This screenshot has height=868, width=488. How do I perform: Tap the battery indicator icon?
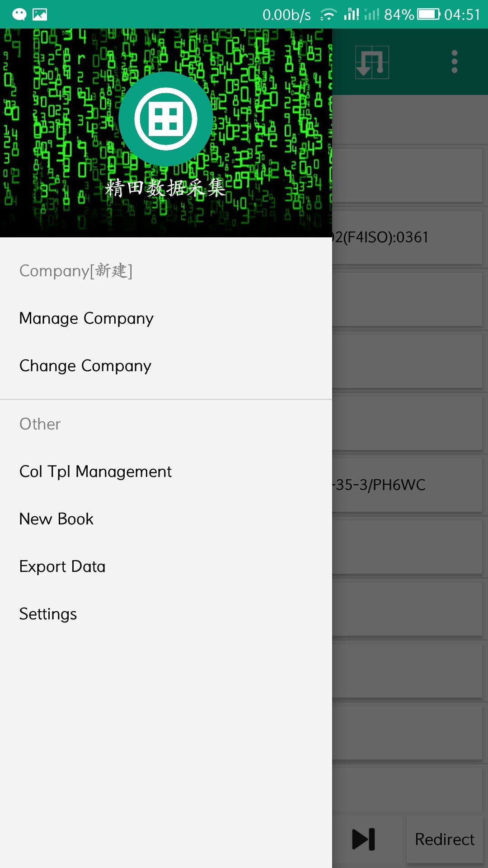(428, 14)
